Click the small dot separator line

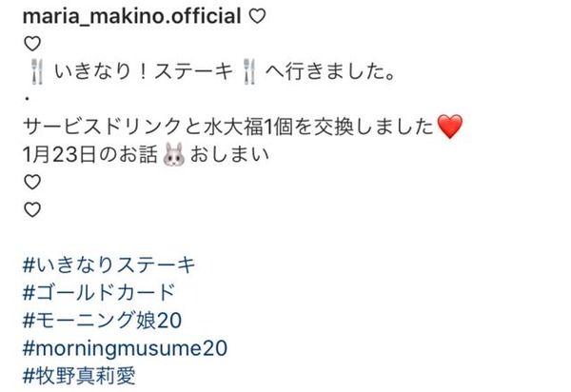[x=27, y=98]
